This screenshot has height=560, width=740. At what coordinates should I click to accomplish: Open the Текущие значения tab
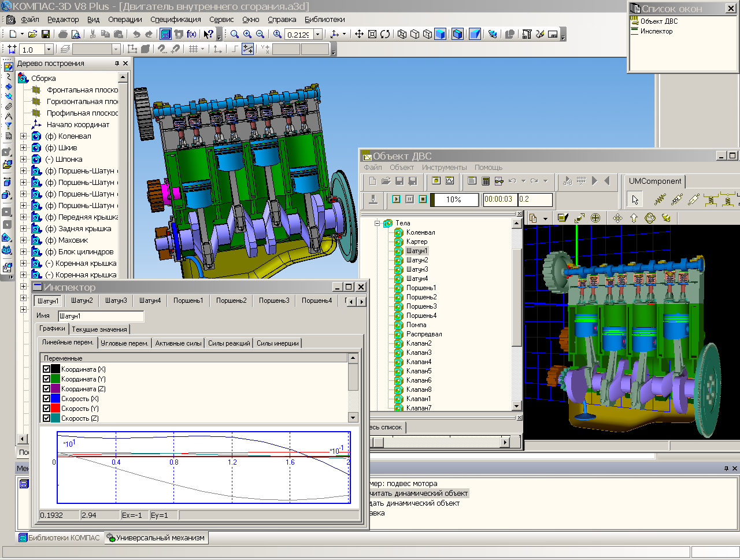(x=99, y=329)
